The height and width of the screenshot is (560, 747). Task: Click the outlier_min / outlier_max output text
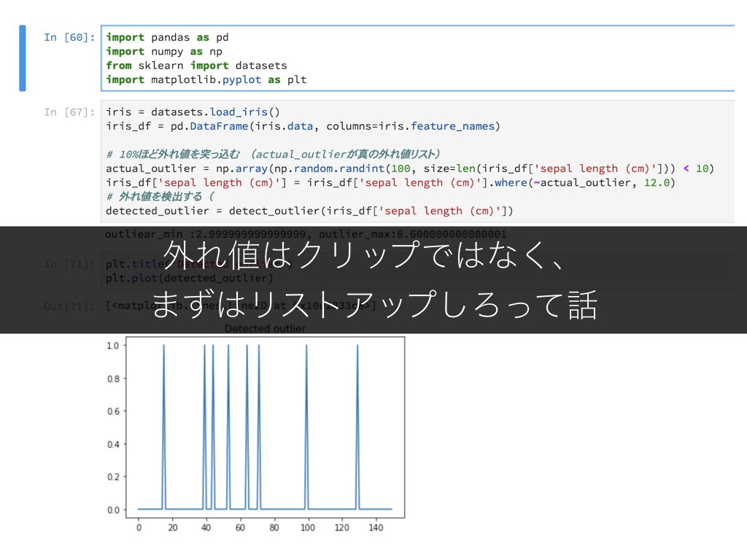306,234
